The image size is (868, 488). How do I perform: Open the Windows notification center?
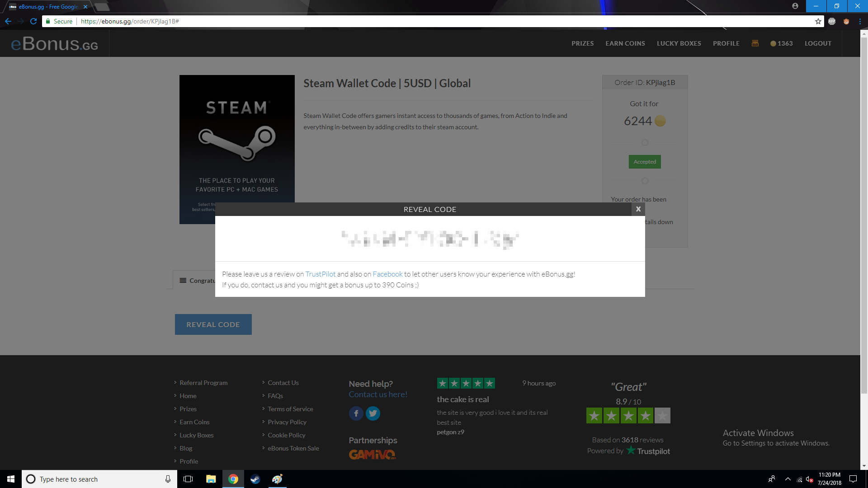[853, 479]
